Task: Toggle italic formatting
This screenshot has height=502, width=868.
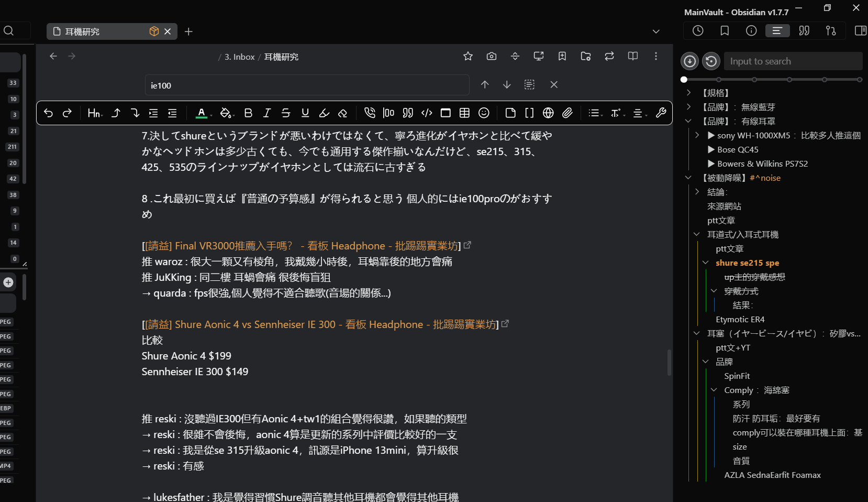Action: pyautogui.click(x=267, y=113)
